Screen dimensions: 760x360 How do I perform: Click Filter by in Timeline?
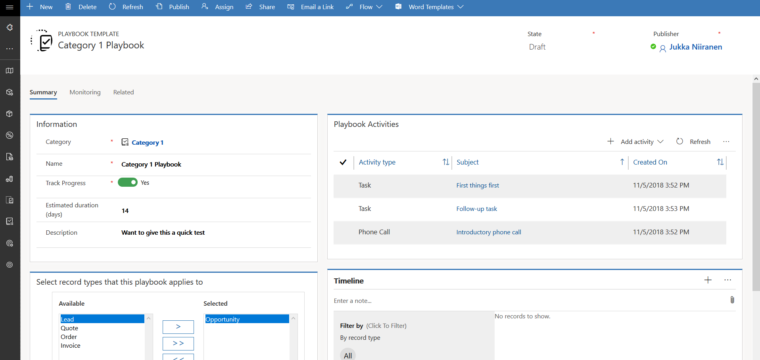pos(351,326)
